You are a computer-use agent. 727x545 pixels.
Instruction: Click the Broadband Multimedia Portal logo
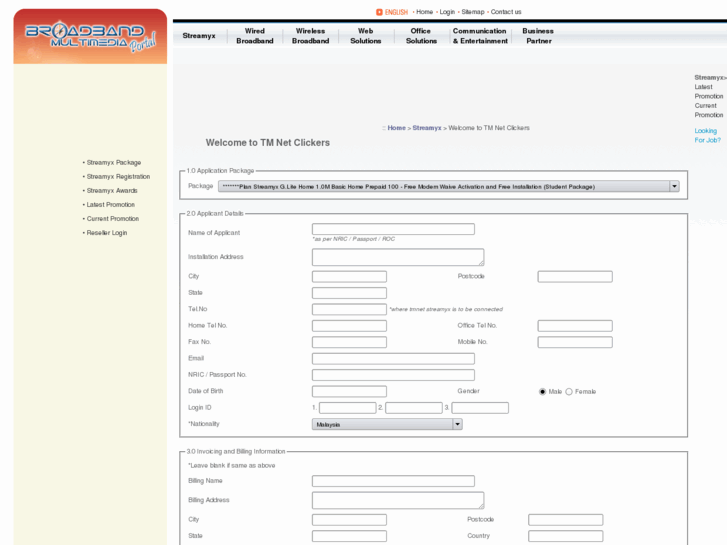click(90, 37)
